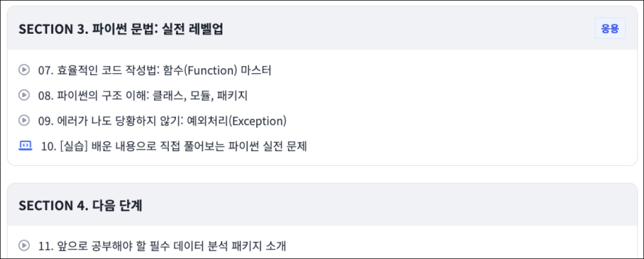Click the play icon beside lecture 11
The width and height of the screenshot is (644, 259).
[x=23, y=246]
